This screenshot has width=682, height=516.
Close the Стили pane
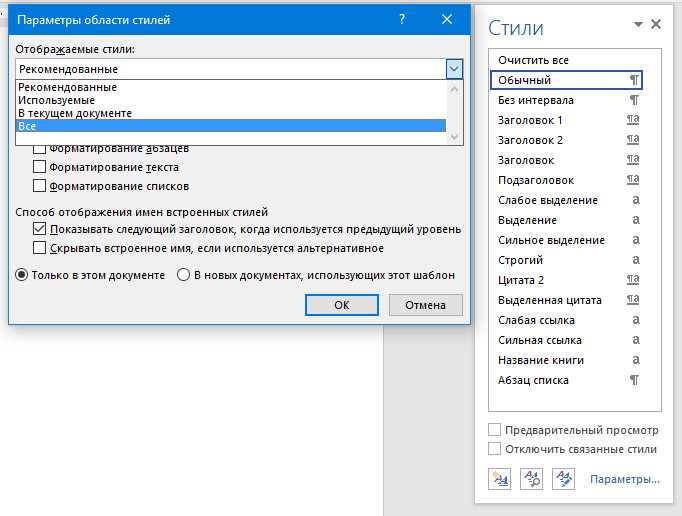pyautogui.click(x=656, y=24)
